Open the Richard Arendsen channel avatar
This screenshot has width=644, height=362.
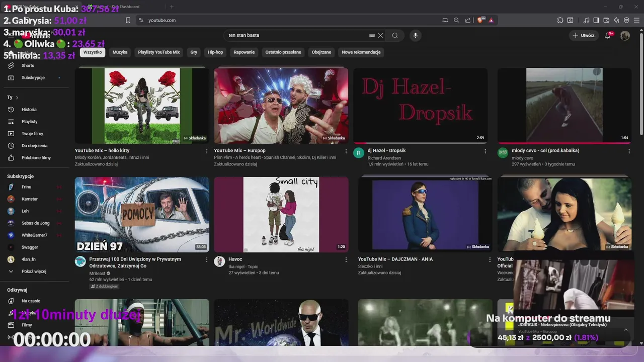359,153
